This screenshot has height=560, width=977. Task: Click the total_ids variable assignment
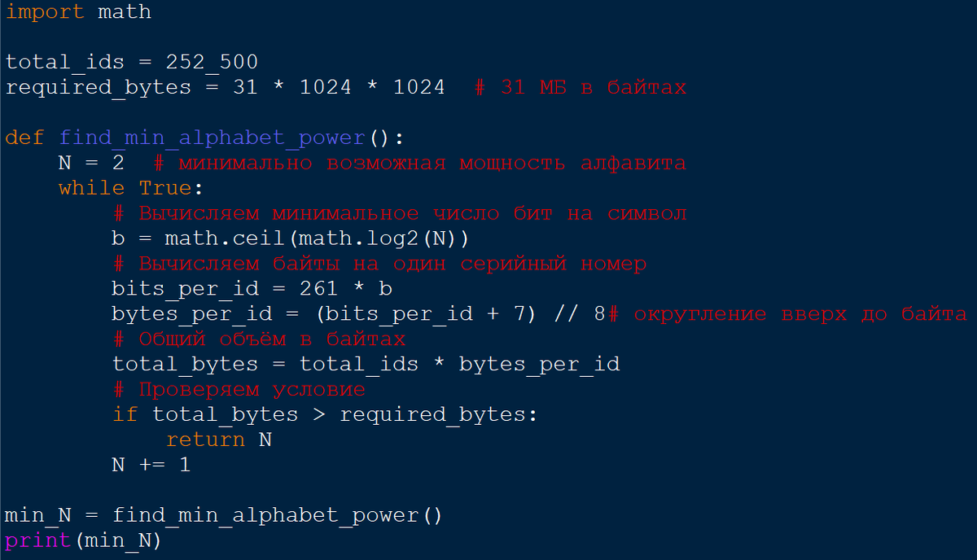[65, 63]
